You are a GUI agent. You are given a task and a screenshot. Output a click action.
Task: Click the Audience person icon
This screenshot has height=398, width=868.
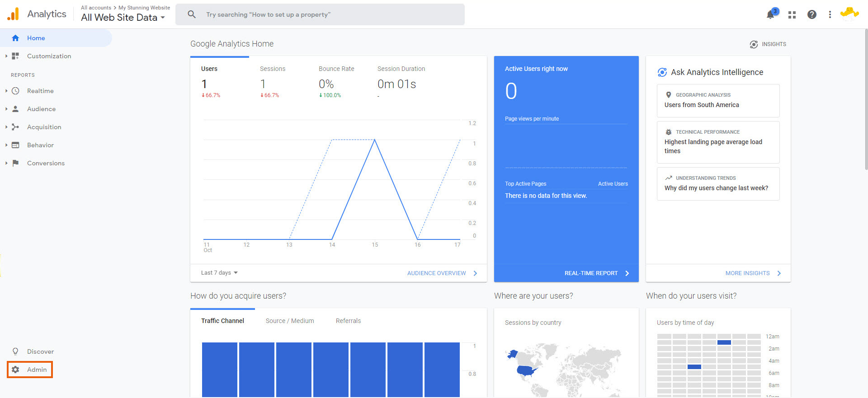coord(15,109)
